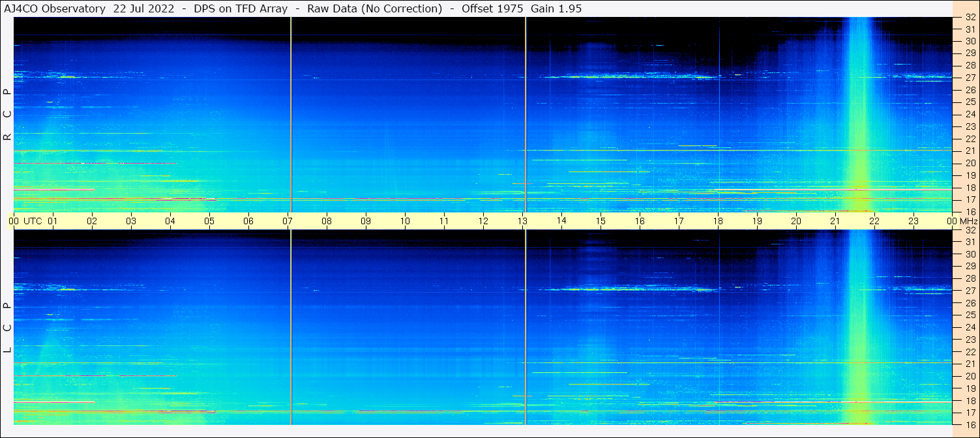This screenshot has height=438, width=980.
Task: Click the 17 MHz label of RCP panel
Action: point(970,199)
